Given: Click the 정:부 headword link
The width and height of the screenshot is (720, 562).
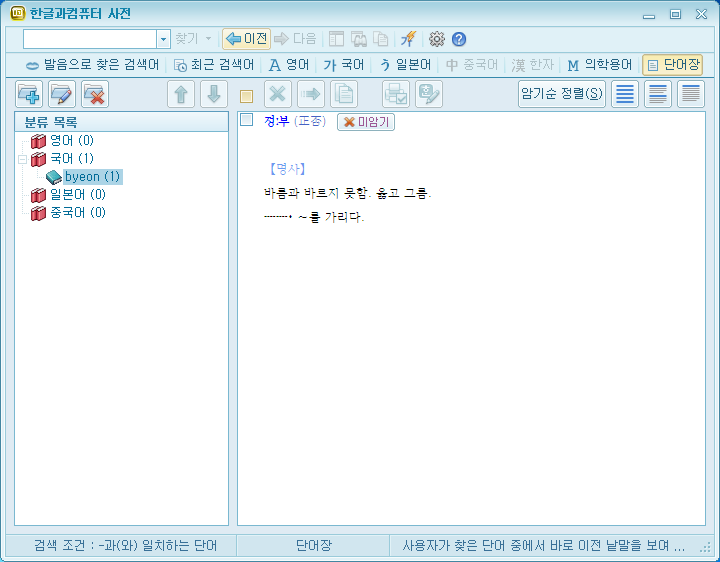Looking at the screenshot, I should pyautogui.click(x=276, y=121).
